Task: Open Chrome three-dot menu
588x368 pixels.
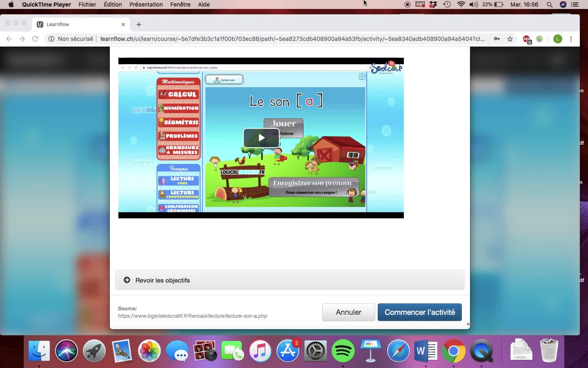Action: click(571, 39)
